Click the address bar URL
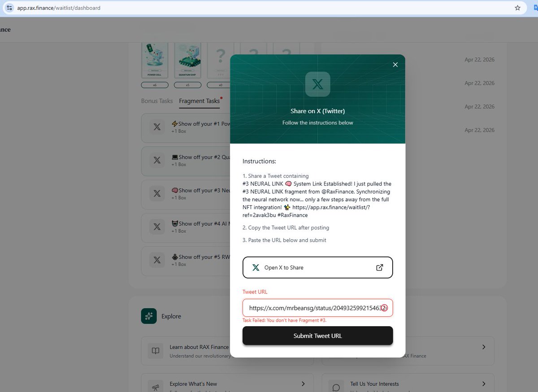538x392 pixels. [x=59, y=8]
